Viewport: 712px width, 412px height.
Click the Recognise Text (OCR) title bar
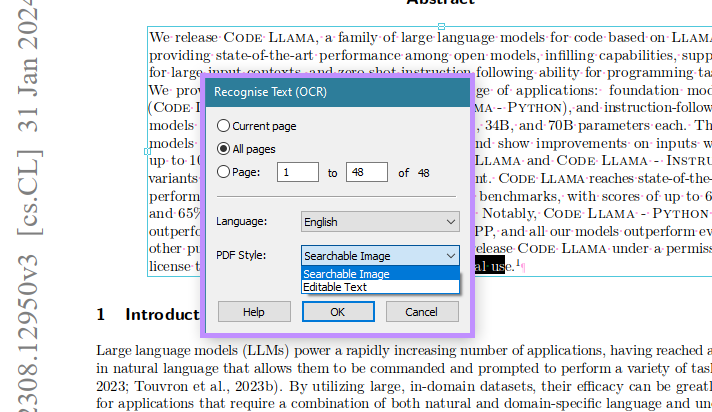click(x=338, y=92)
